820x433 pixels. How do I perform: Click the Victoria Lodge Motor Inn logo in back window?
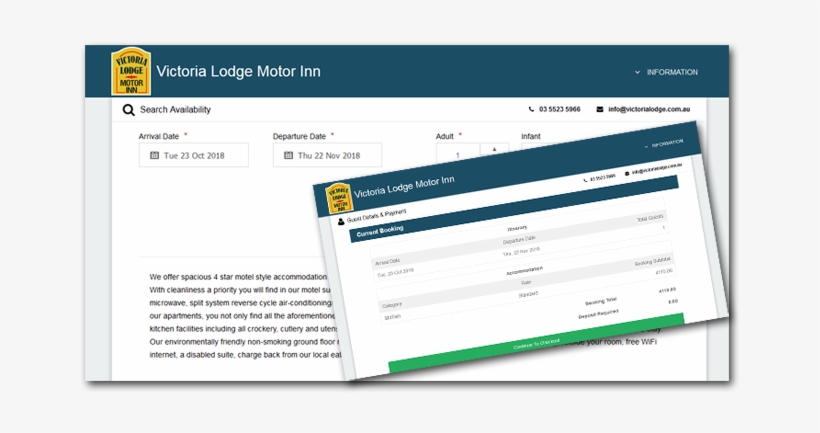[x=131, y=71]
